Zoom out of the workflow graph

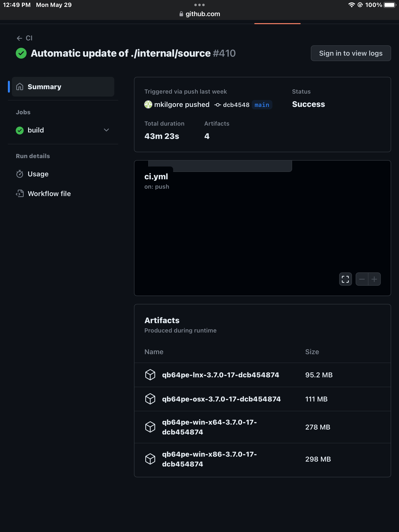point(362,279)
